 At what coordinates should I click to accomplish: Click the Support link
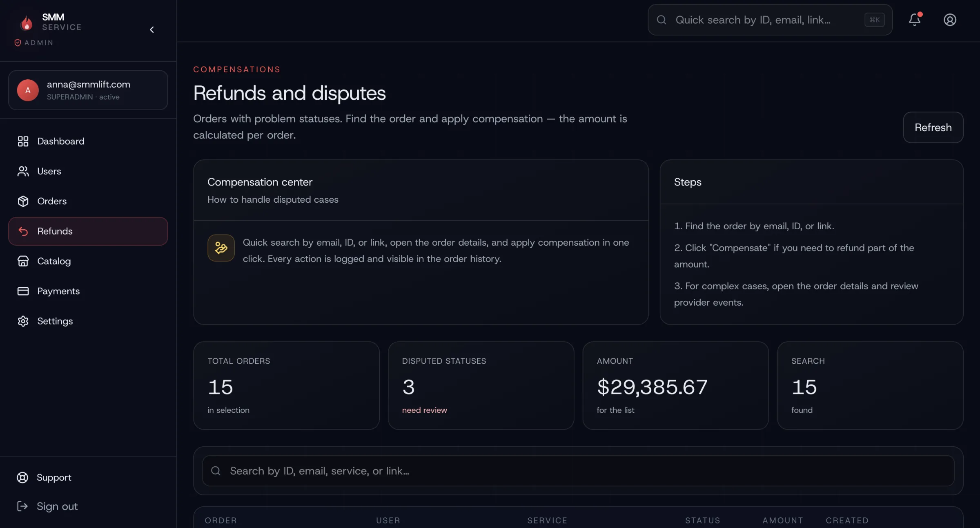click(x=53, y=477)
